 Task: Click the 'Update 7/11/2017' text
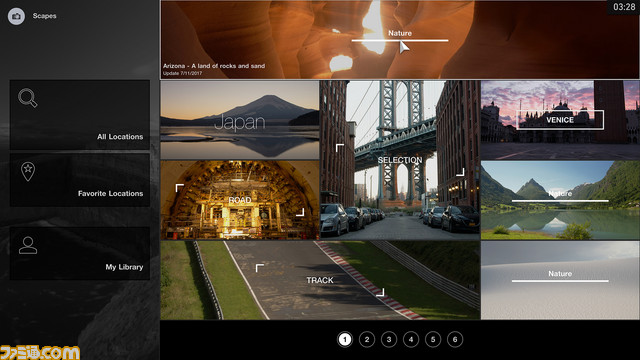(x=182, y=73)
